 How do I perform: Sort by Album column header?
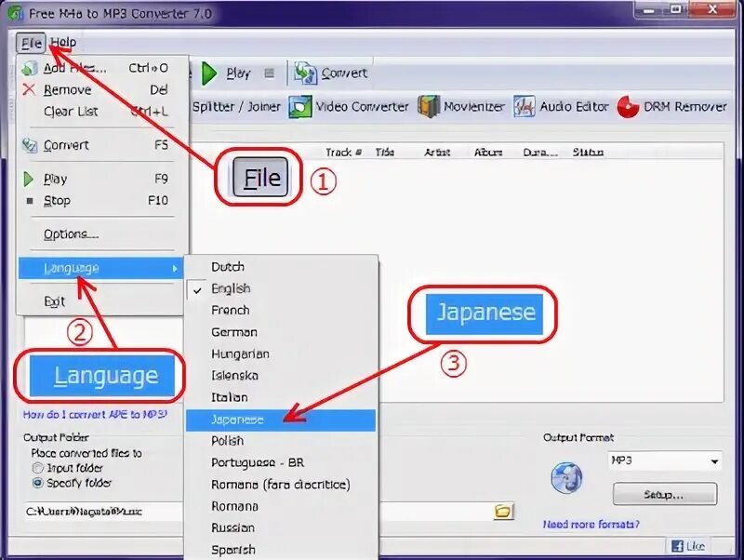pyautogui.click(x=488, y=153)
